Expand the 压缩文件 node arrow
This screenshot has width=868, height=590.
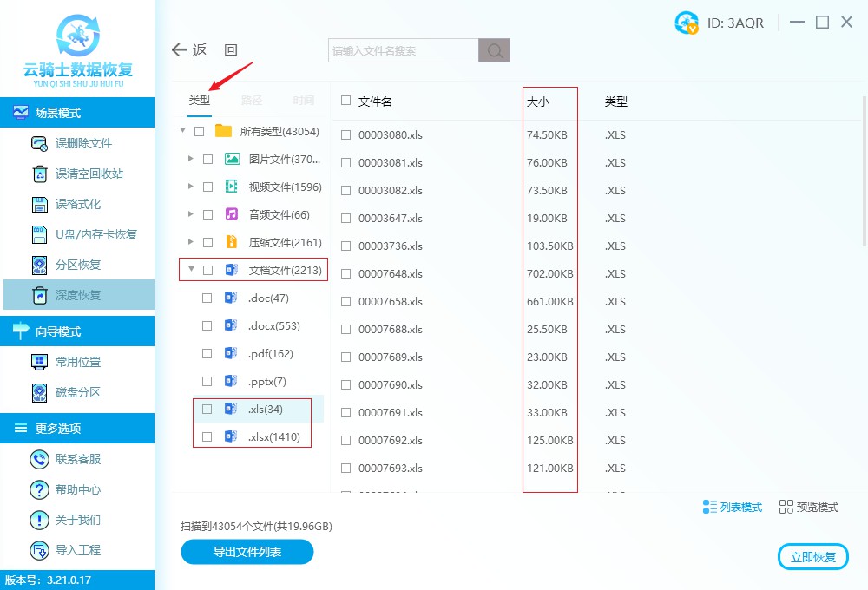pos(191,241)
